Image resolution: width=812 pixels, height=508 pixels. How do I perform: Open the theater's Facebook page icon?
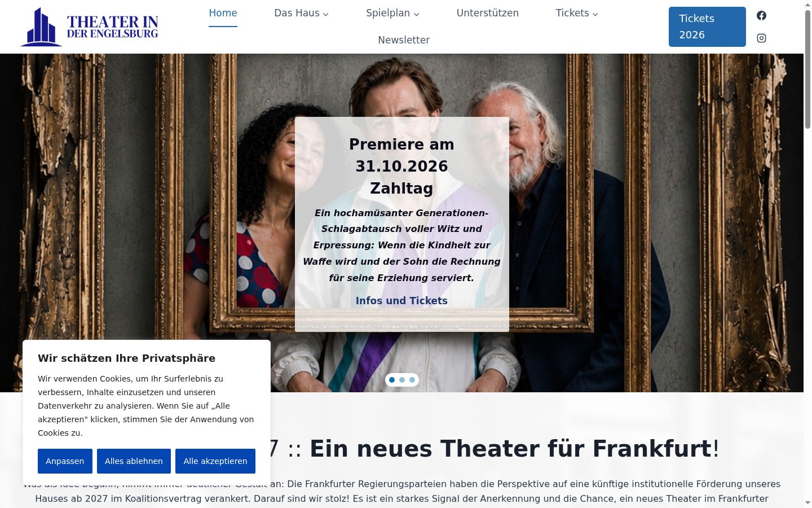(x=761, y=16)
